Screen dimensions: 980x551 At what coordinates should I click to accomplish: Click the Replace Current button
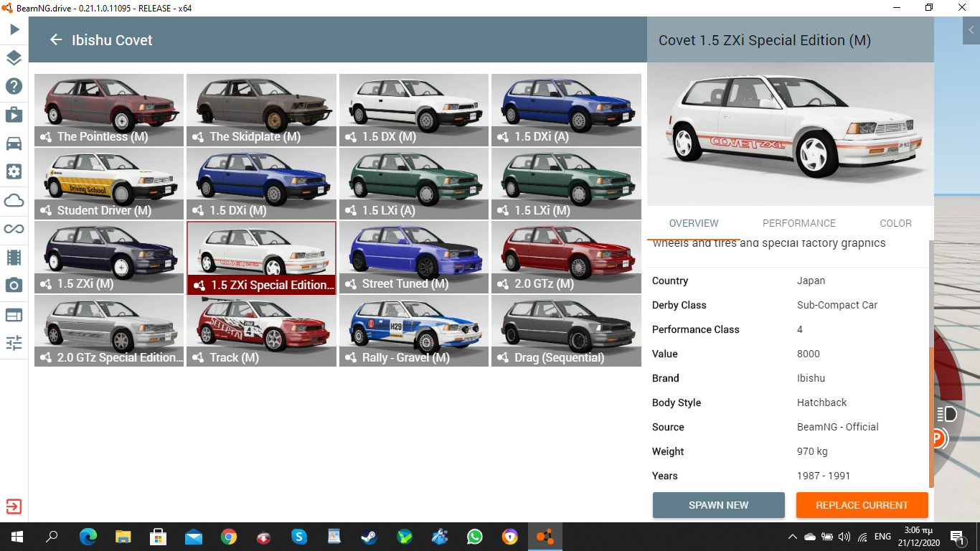tap(862, 505)
